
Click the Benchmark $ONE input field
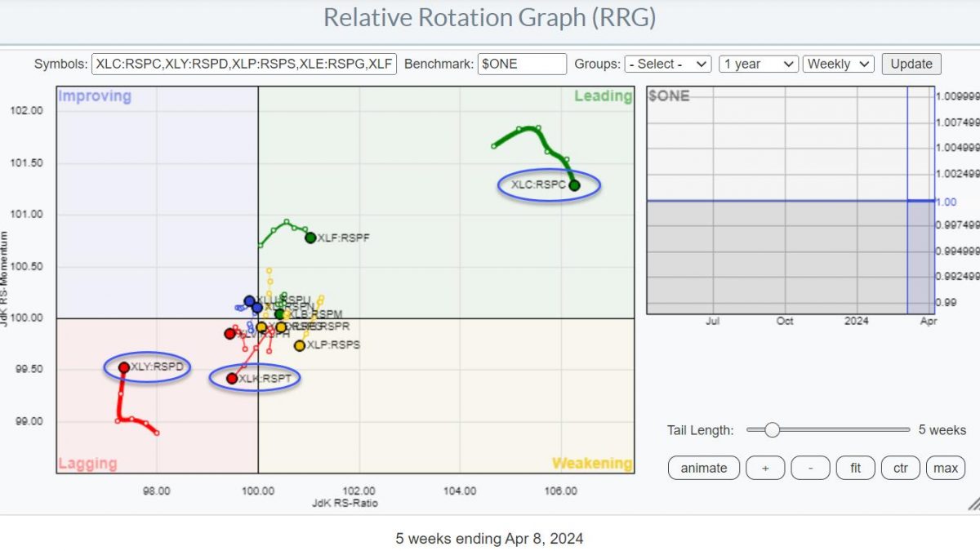[521, 64]
